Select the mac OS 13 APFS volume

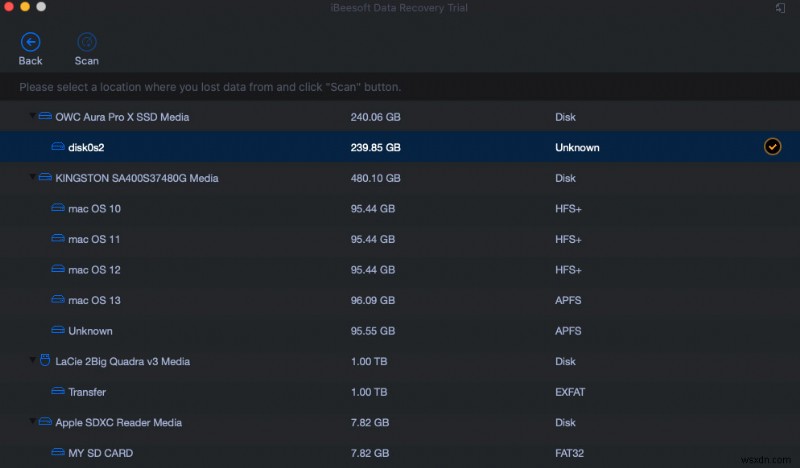[94, 300]
